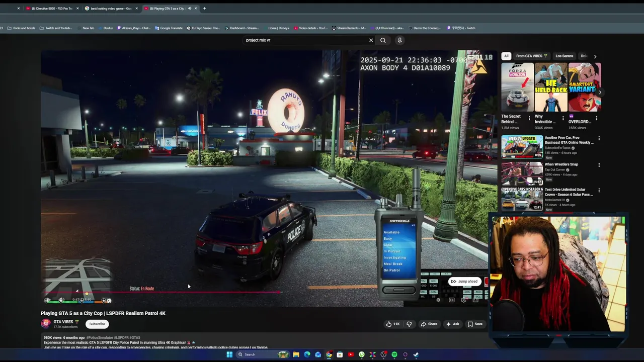
Task: Advance the Shorts shelf with the arrow
Action: [599, 92]
